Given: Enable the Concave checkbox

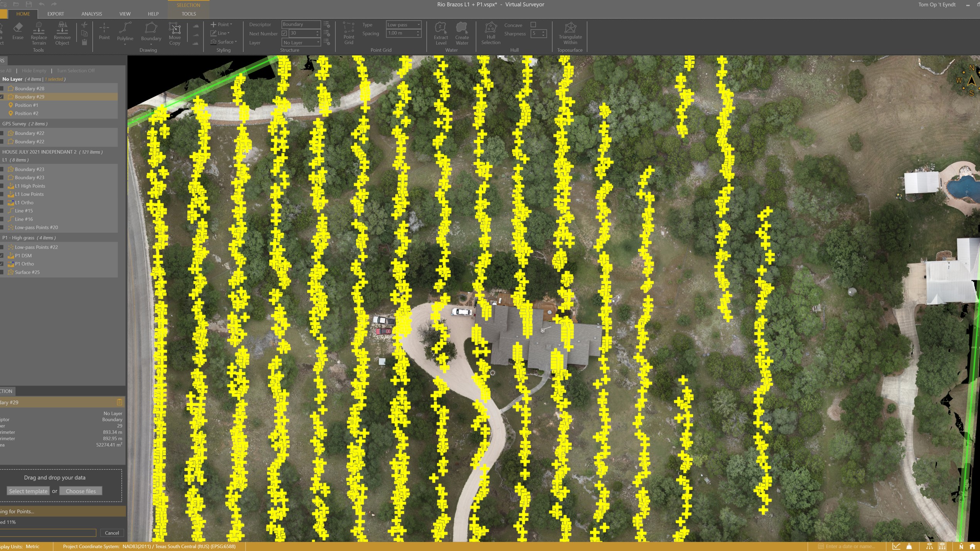Looking at the screenshot, I should 533,25.
